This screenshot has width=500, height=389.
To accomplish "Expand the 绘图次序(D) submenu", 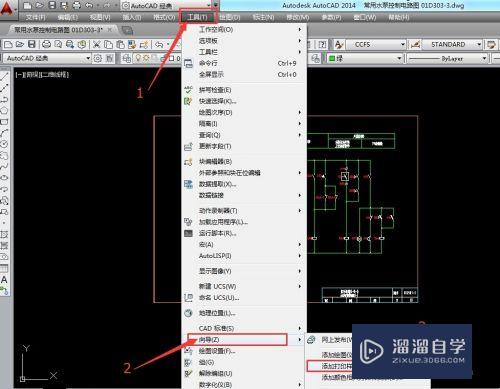I will [x=244, y=112].
